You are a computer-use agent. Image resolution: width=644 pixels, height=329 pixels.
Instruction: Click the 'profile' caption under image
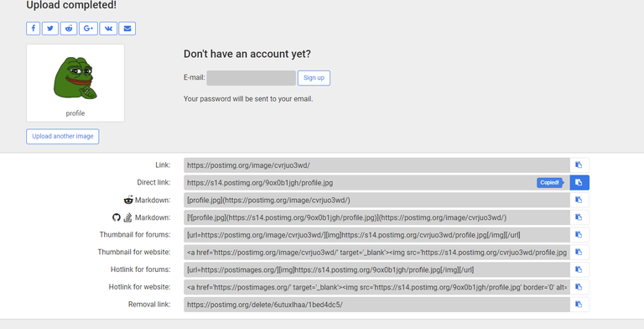coord(75,113)
